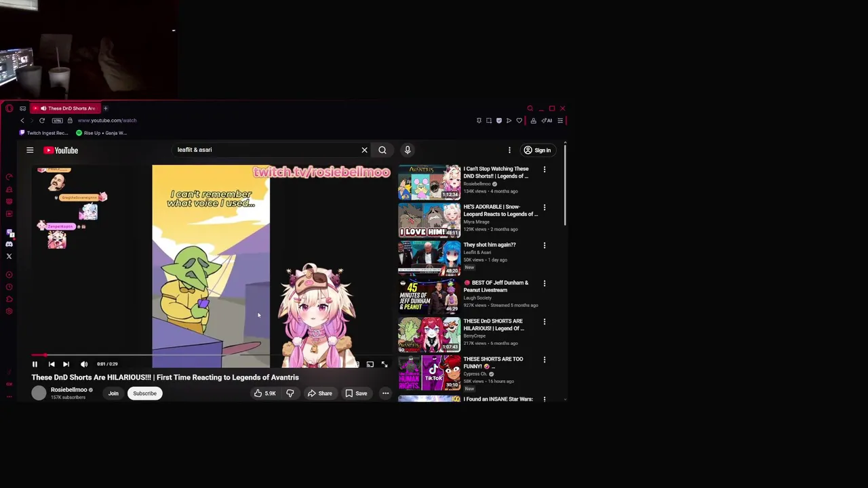Open GX Control speedometer sidebar icon
Image resolution: width=868 pixels, height=488 pixels.
click(9, 178)
